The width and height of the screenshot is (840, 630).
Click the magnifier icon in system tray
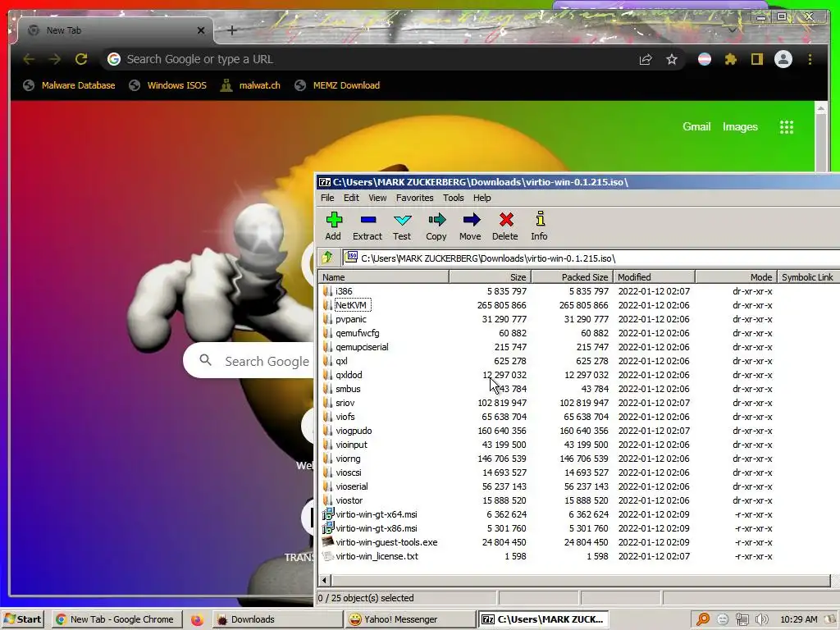coord(703,619)
